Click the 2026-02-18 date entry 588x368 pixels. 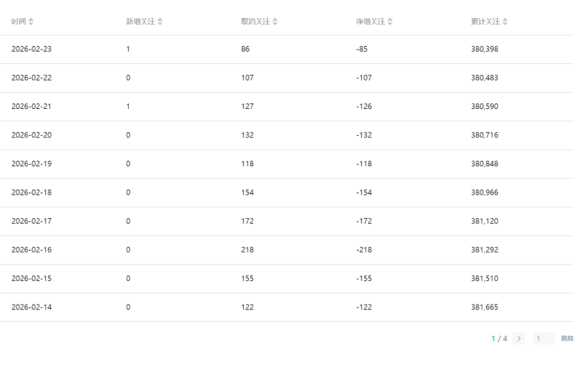tap(32, 192)
